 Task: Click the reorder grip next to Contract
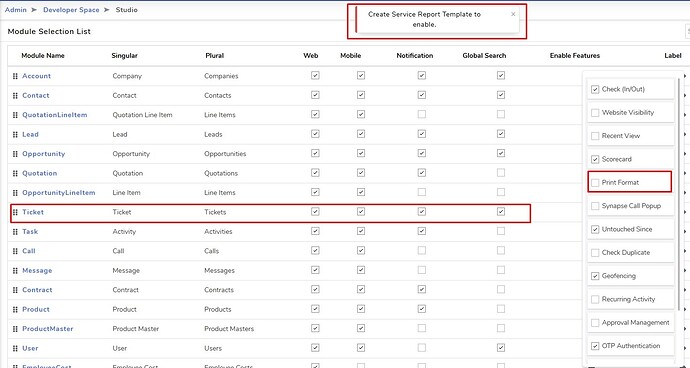(15, 290)
